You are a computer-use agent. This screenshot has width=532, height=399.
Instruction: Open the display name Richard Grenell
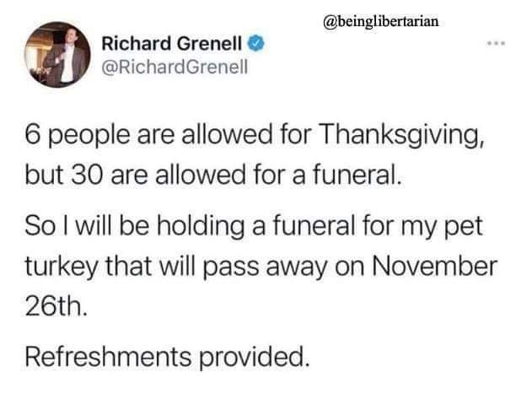tap(172, 42)
